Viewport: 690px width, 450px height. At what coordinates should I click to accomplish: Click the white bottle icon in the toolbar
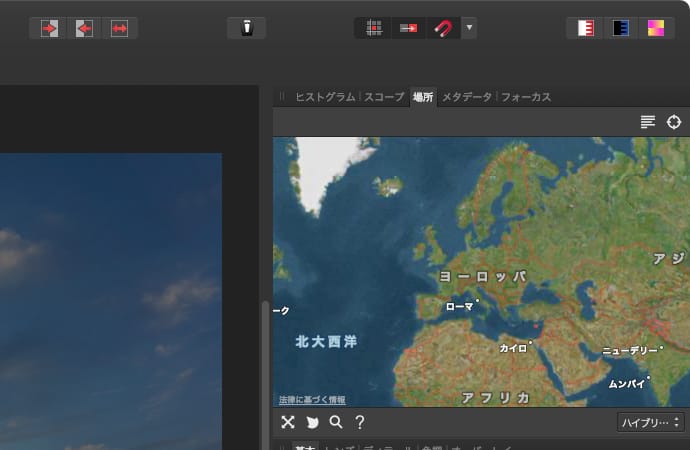click(x=246, y=28)
